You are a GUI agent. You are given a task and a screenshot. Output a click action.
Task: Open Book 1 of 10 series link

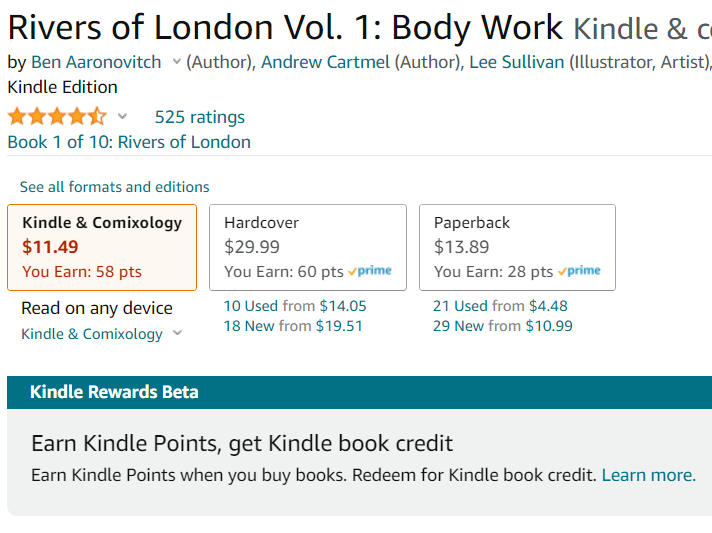tap(129, 142)
